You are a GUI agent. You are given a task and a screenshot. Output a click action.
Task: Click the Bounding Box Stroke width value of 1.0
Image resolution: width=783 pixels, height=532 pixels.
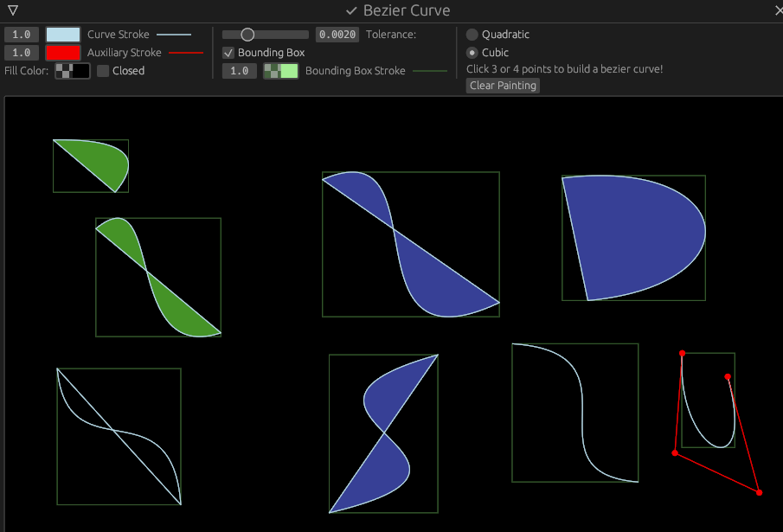(x=240, y=71)
